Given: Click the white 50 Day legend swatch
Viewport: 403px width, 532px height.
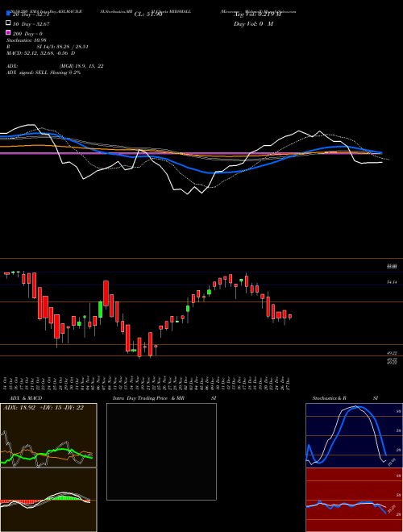Looking at the screenshot, I should [9, 23].
